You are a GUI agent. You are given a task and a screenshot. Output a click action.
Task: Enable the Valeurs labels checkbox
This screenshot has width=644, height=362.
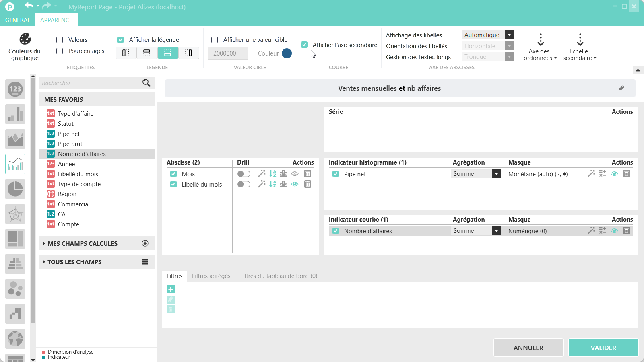coord(60,40)
